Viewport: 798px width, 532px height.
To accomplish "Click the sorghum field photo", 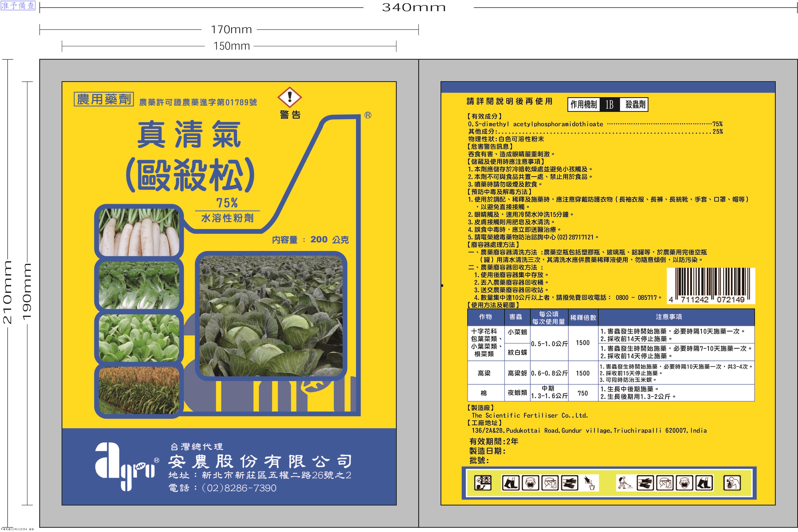I will pyautogui.click(x=139, y=390).
